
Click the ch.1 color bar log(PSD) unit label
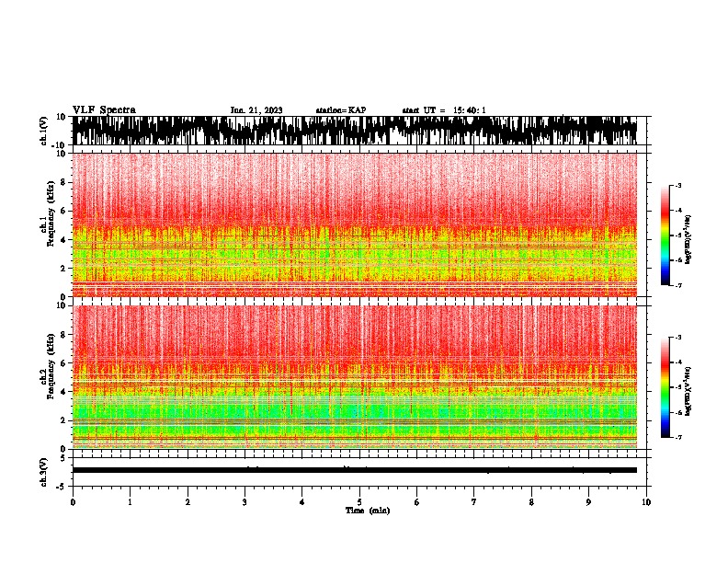(688, 240)
